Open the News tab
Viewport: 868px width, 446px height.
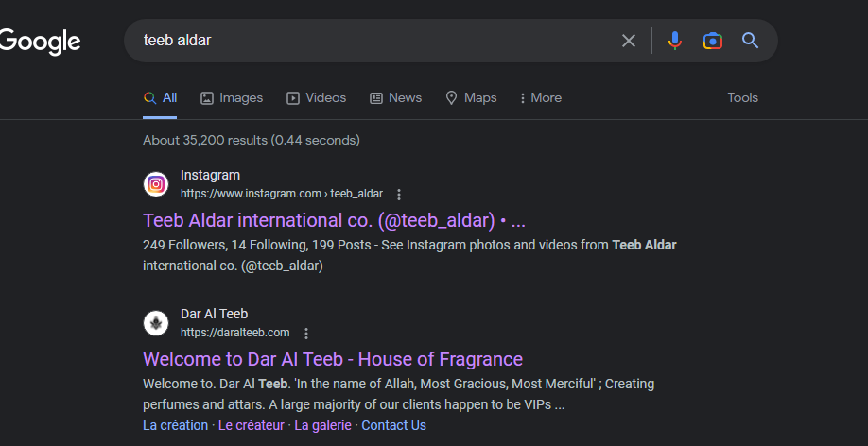click(396, 98)
